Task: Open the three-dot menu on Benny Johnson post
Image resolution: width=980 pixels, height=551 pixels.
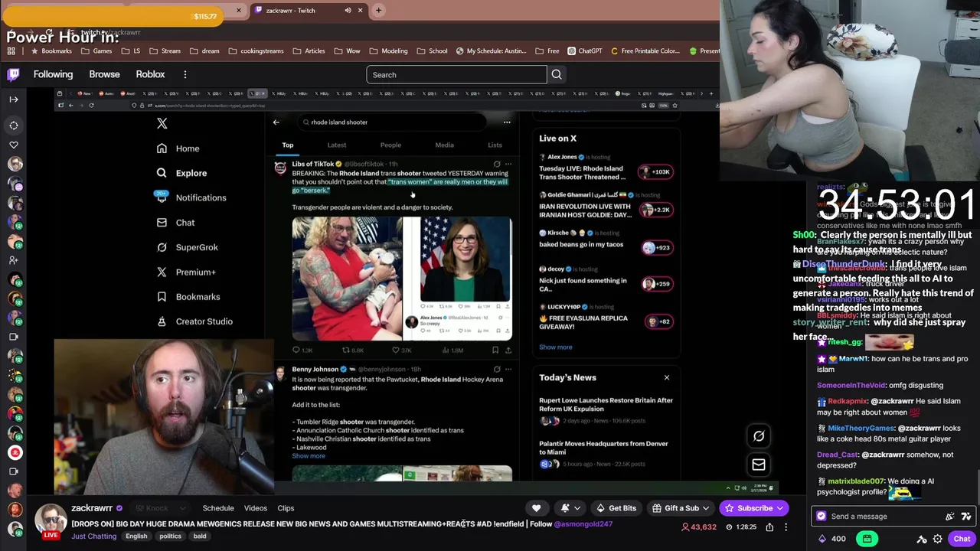Action: coord(508,369)
